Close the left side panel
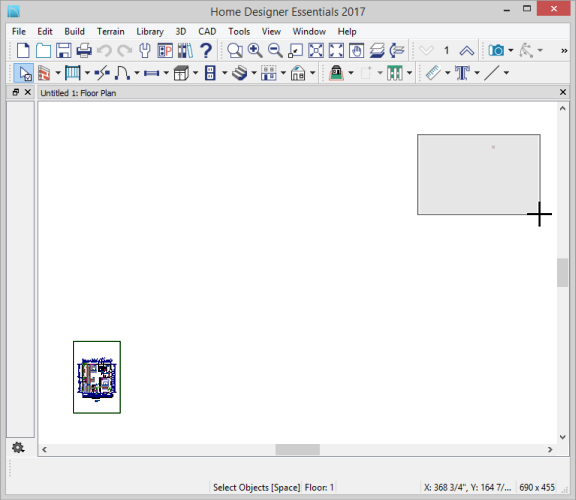The width and height of the screenshot is (576, 500). pyautogui.click(x=28, y=92)
